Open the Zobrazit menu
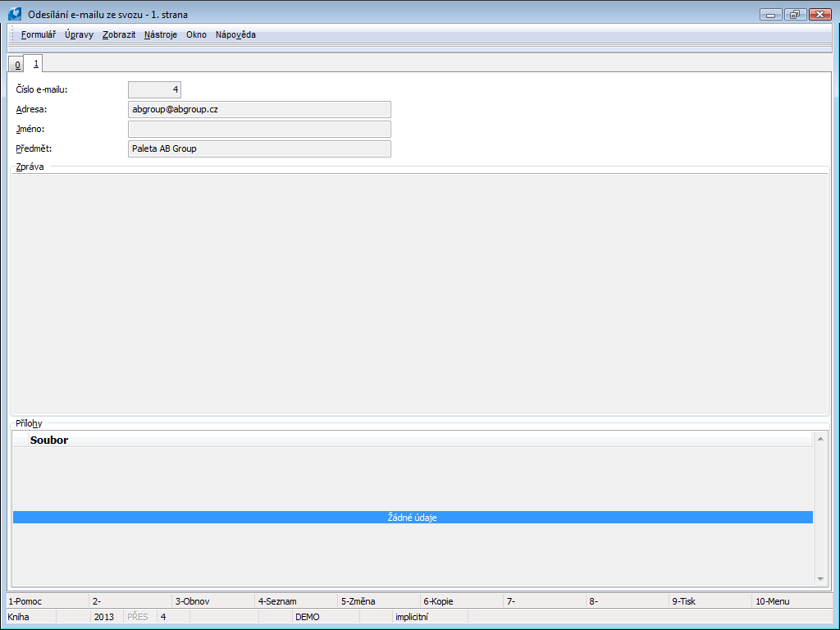The image size is (840, 630). [x=119, y=34]
